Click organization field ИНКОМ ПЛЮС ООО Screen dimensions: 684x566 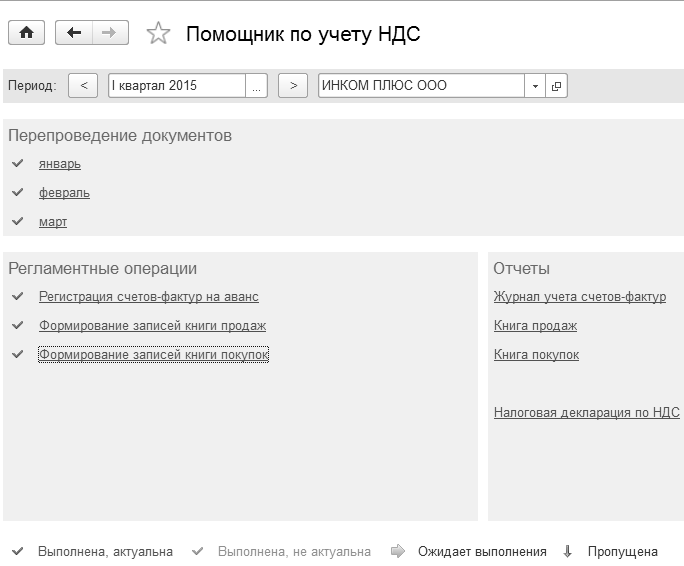click(421, 86)
